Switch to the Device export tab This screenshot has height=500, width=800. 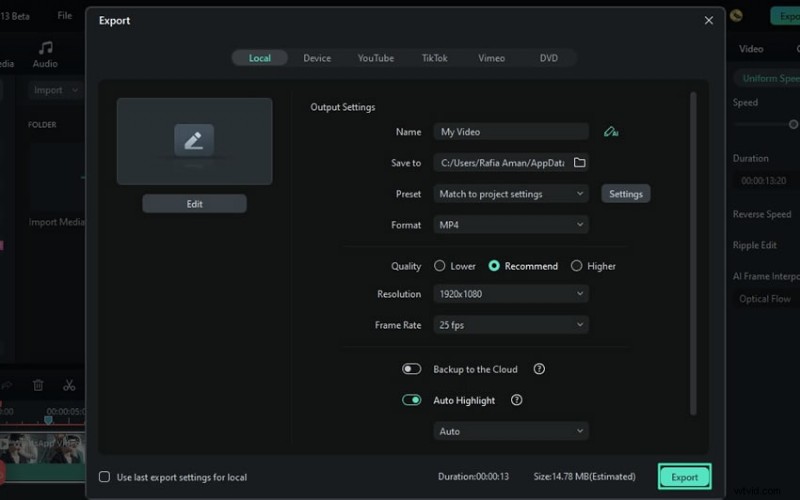[x=317, y=58]
